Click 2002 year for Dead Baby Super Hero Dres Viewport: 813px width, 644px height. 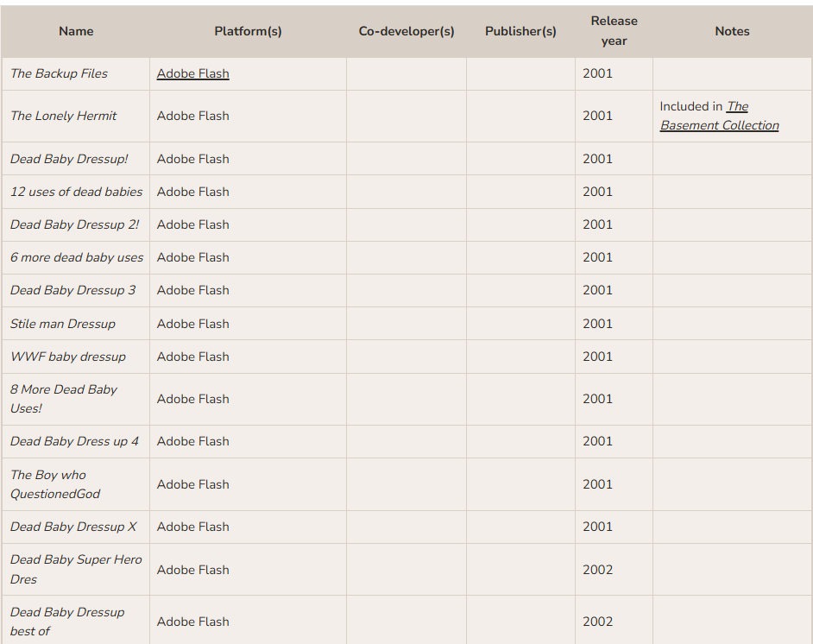pyautogui.click(x=597, y=570)
